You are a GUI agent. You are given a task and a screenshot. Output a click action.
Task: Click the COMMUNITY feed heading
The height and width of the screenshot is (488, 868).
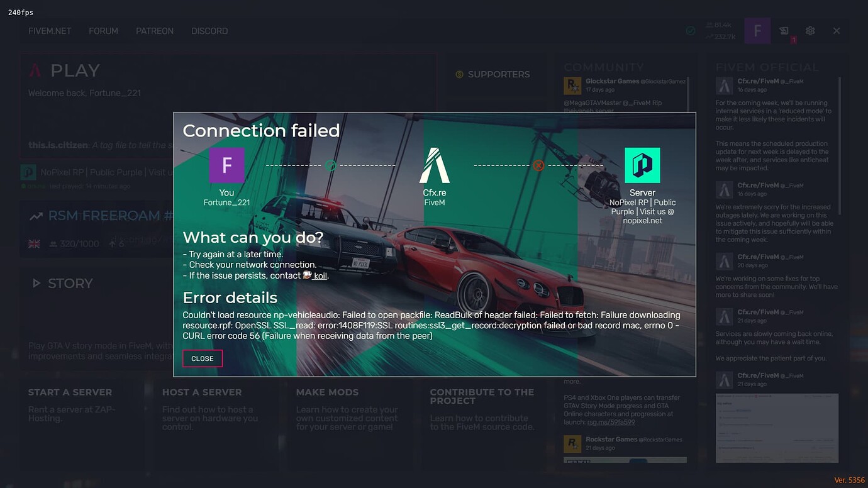[604, 67]
